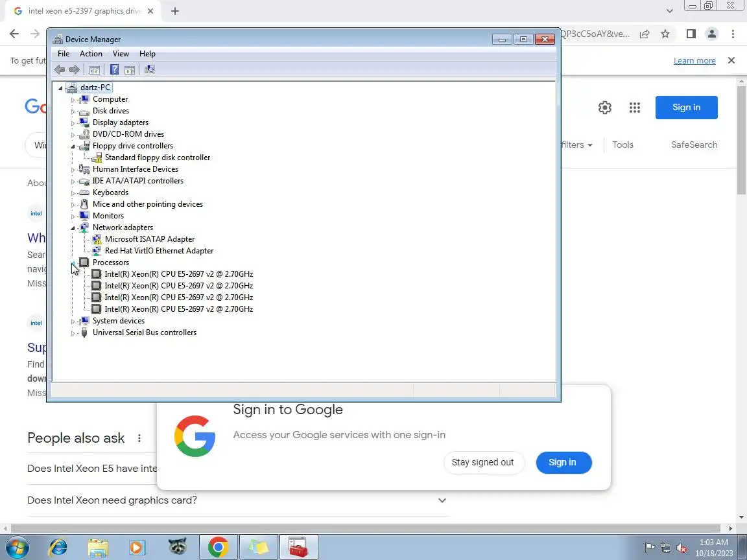This screenshot has height=560, width=747.
Task: Click the muted volume tray icon
Action: [x=682, y=548]
